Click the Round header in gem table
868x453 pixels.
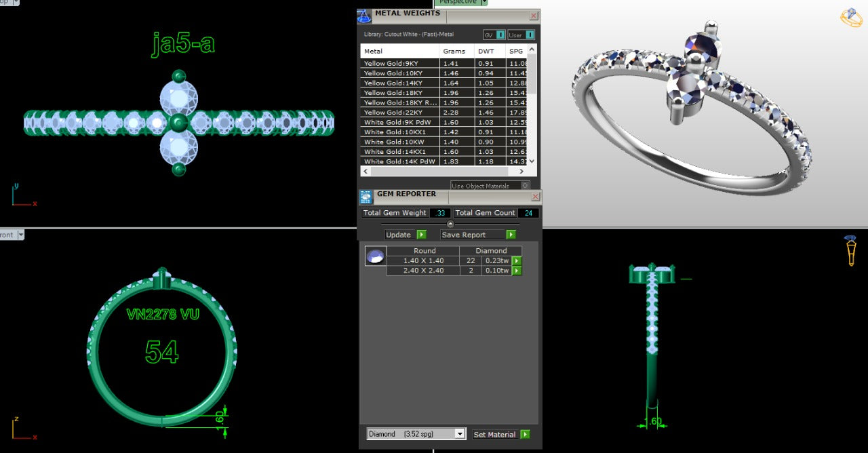[425, 251]
